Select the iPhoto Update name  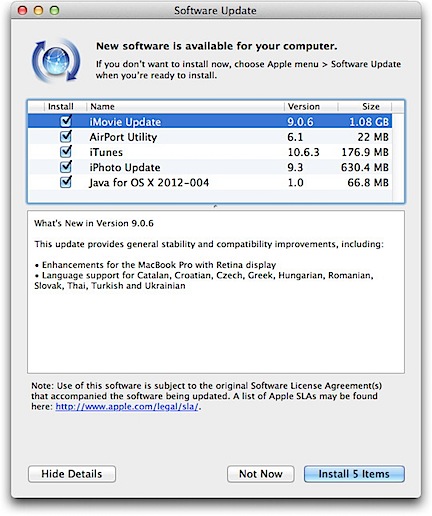point(125,167)
